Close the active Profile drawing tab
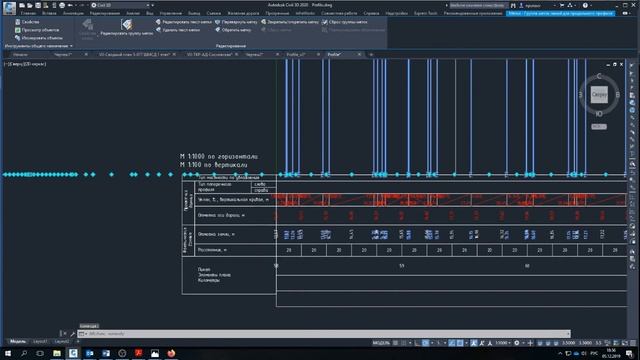640x360 pixels. click(359, 54)
